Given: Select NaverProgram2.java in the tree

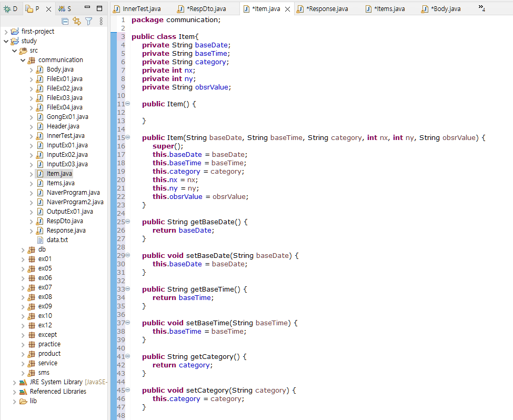Looking at the screenshot, I should (75, 202).
